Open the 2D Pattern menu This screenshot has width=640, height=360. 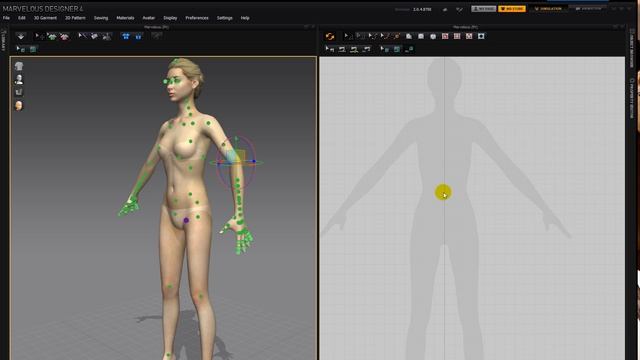pos(75,18)
